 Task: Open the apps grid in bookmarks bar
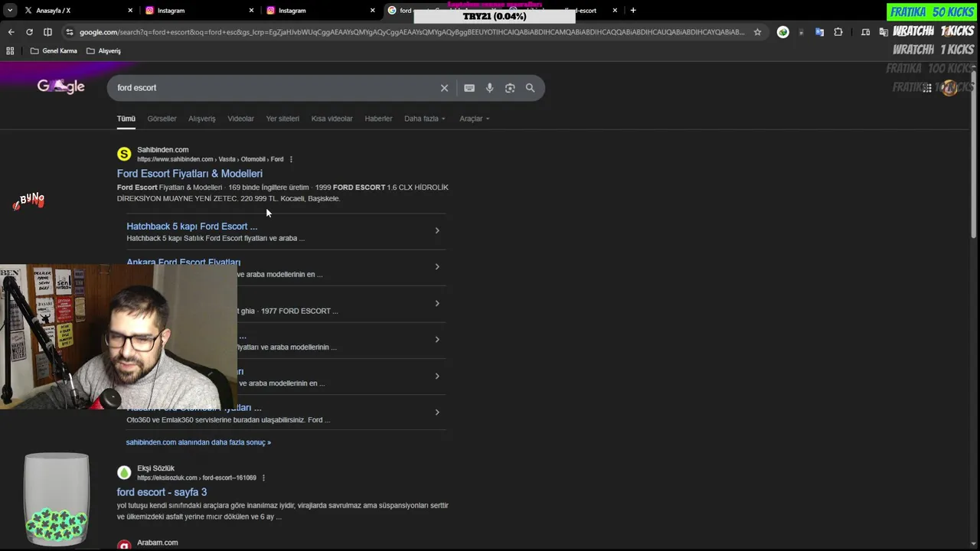[10, 51]
